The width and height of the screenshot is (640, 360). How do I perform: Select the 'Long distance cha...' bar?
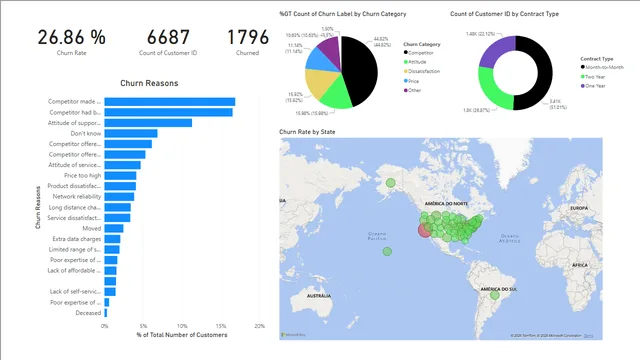coord(118,207)
